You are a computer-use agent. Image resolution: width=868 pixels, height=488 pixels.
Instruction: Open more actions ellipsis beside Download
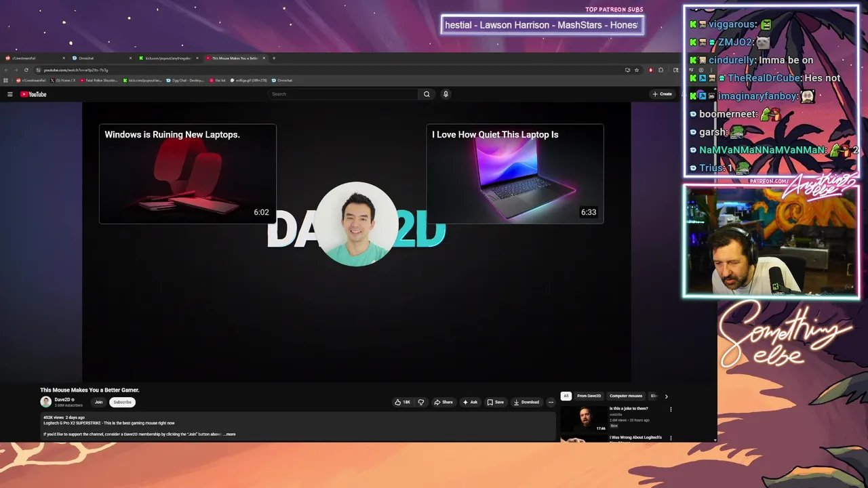click(551, 402)
